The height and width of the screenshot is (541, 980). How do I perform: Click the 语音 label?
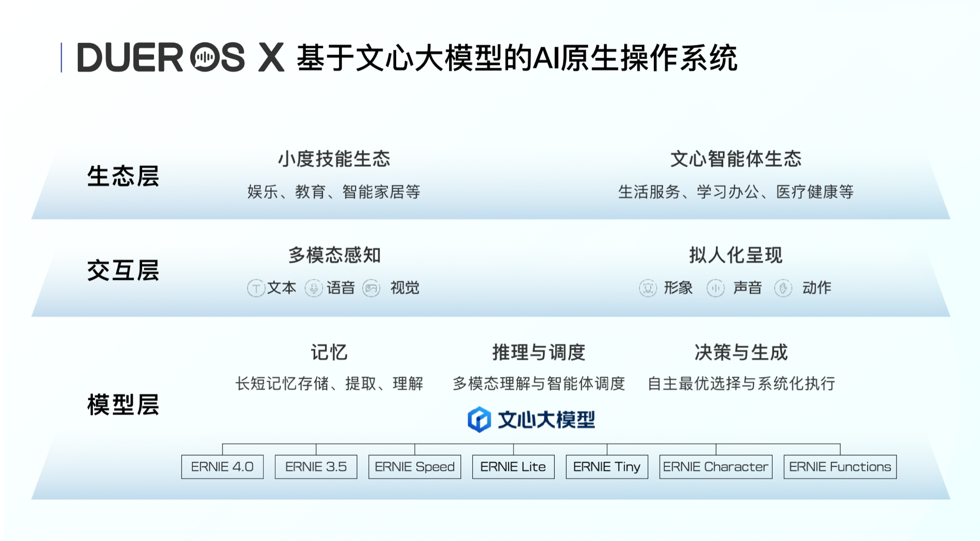coord(341,288)
